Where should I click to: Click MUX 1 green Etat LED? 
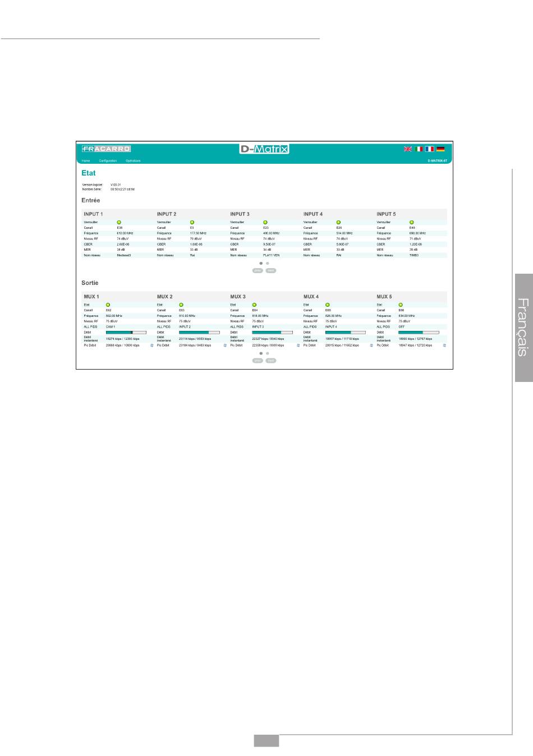(x=108, y=305)
